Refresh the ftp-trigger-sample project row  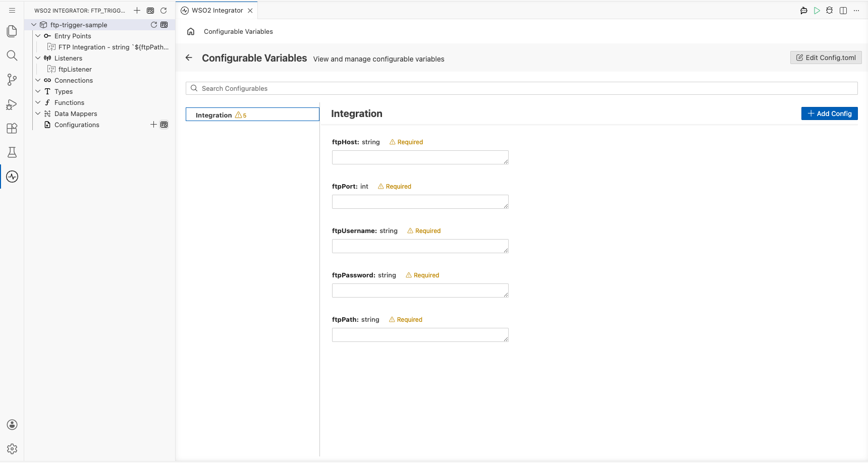154,25
